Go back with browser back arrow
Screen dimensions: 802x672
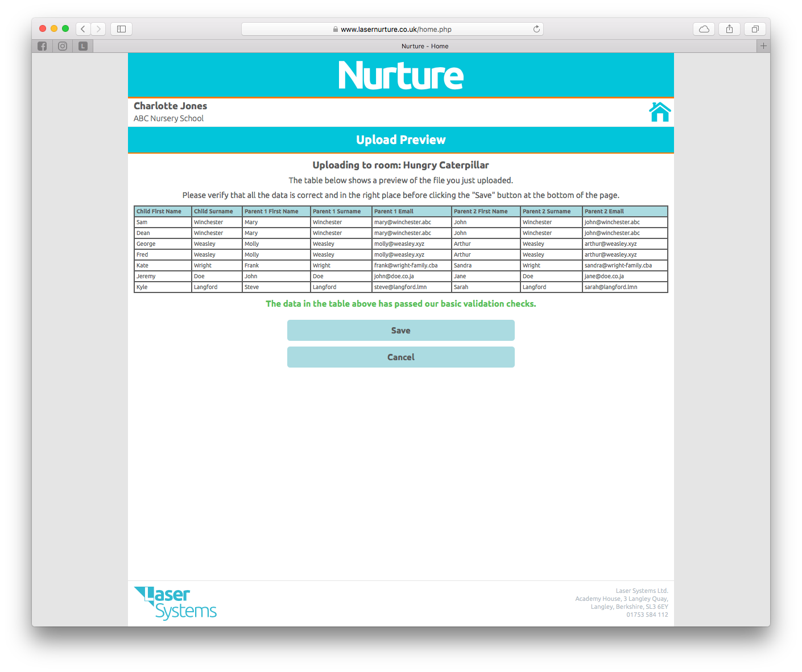(83, 29)
